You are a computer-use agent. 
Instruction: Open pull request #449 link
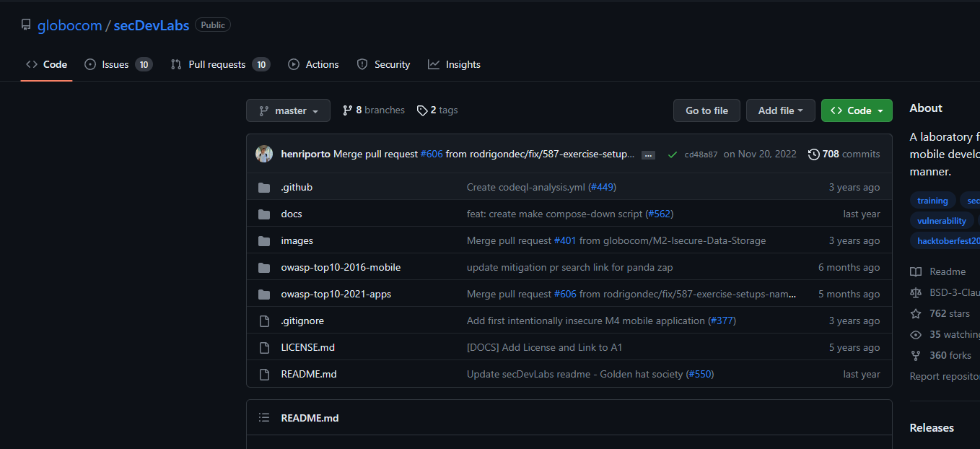click(602, 187)
